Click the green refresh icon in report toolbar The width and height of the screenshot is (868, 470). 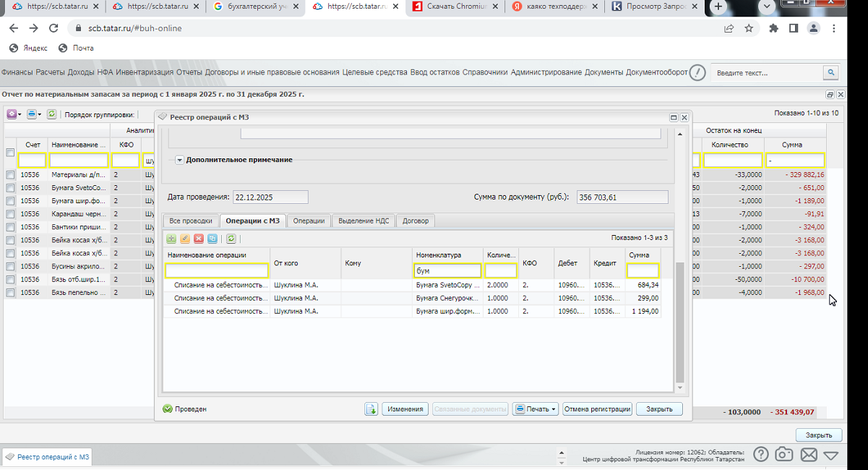52,114
